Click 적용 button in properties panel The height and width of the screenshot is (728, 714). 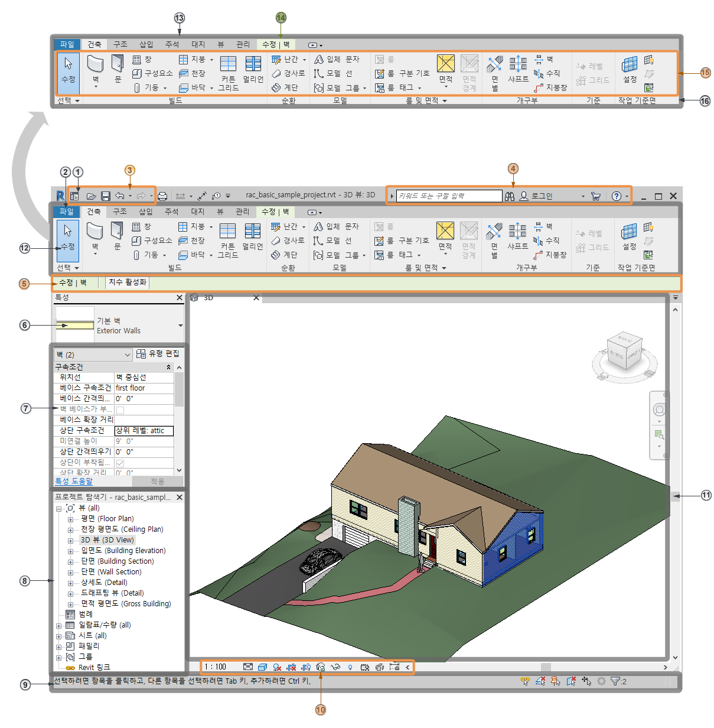pyautogui.click(x=157, y=482)
